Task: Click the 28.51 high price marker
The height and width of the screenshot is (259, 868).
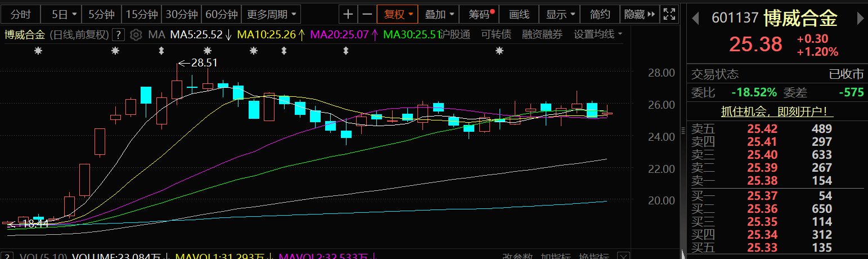Action: (204, 62)
